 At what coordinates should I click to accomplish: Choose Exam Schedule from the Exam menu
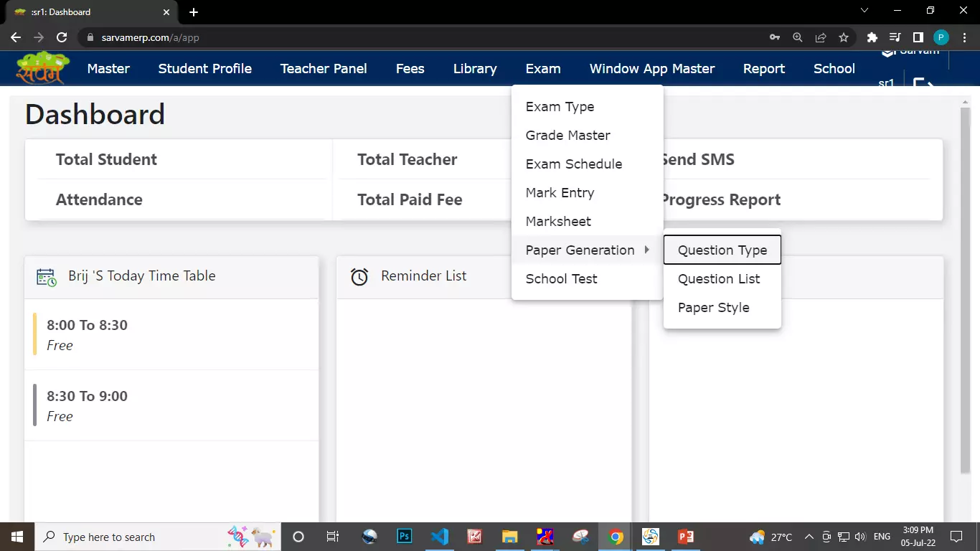573,164
